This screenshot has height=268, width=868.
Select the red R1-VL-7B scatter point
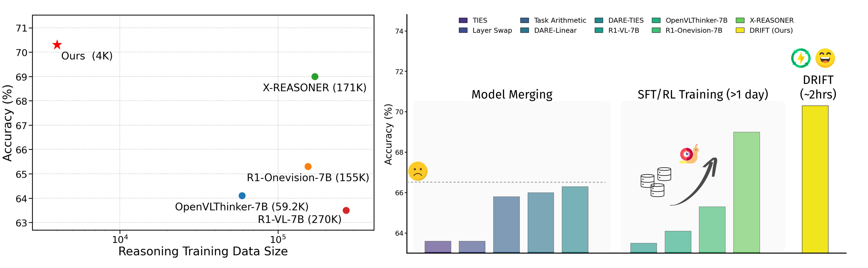(x=346, y=210)
